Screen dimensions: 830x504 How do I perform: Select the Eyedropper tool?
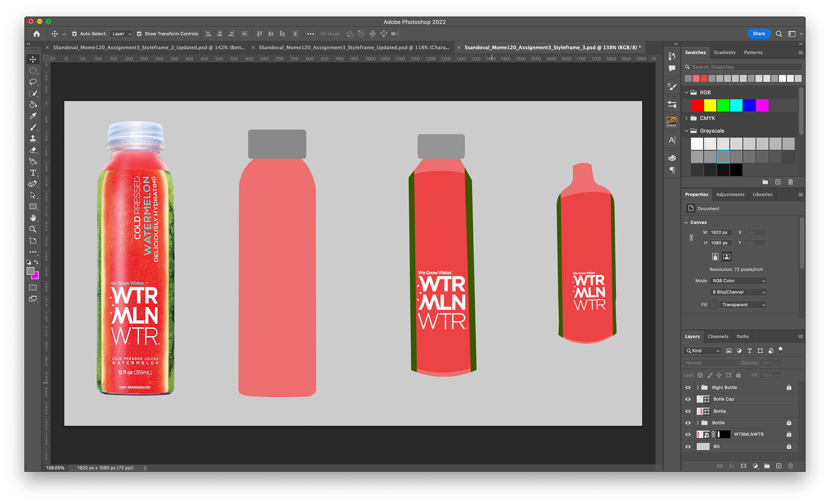[33, 116]
